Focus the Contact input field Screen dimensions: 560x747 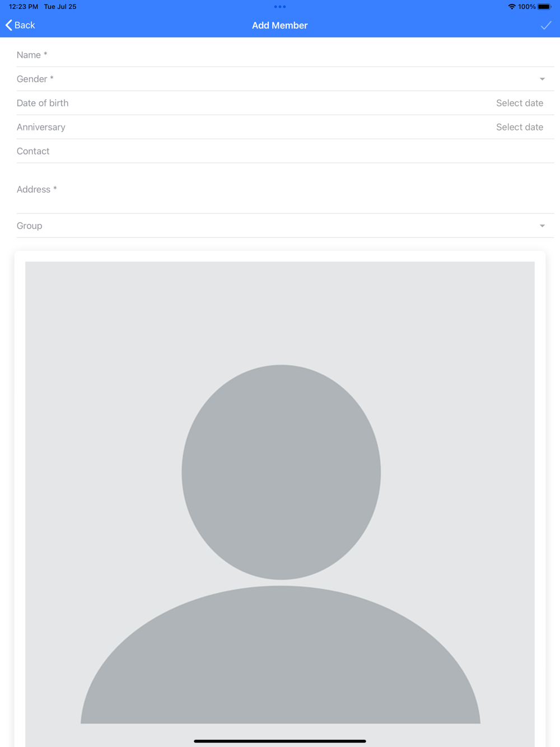(285, 151)
